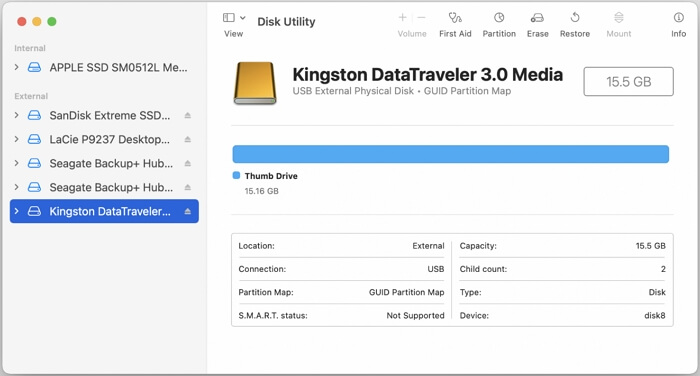Screen dimensions: 700x376
Task: Click the Not Supported S.M.A.R.T. value
Action: point(415,315)
